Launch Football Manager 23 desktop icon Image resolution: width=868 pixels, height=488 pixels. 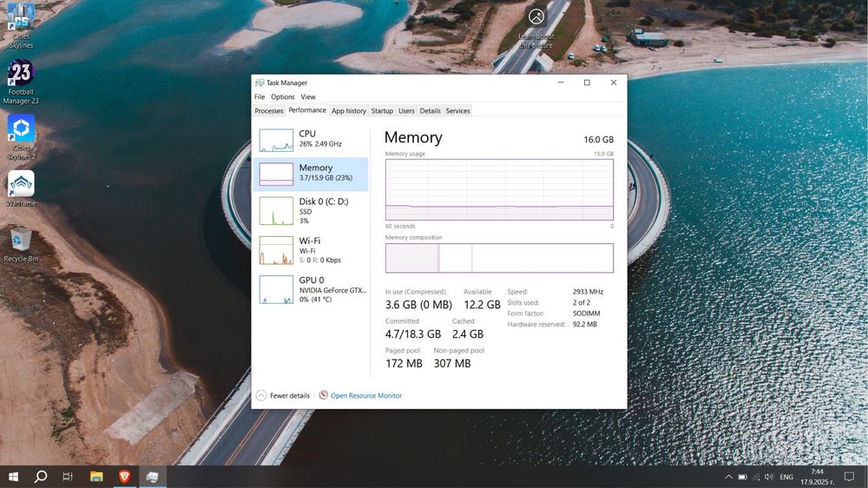coord(21,82)
